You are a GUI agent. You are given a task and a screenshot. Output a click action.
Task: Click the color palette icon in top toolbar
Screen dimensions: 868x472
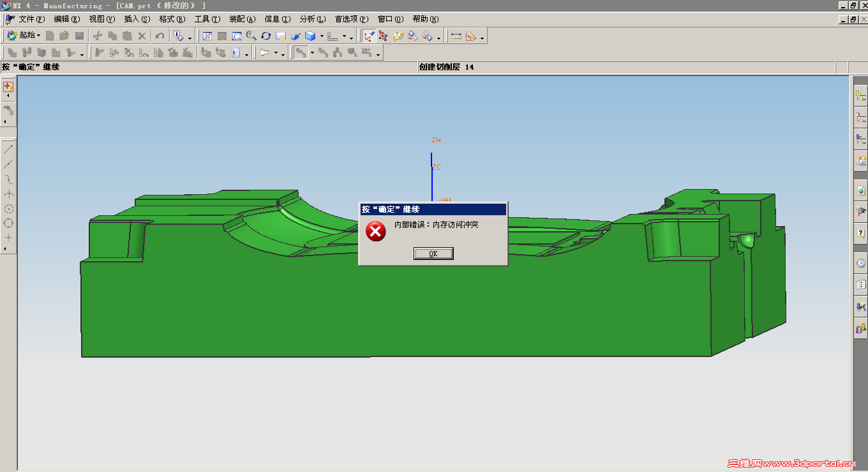[x=398, y=36]
